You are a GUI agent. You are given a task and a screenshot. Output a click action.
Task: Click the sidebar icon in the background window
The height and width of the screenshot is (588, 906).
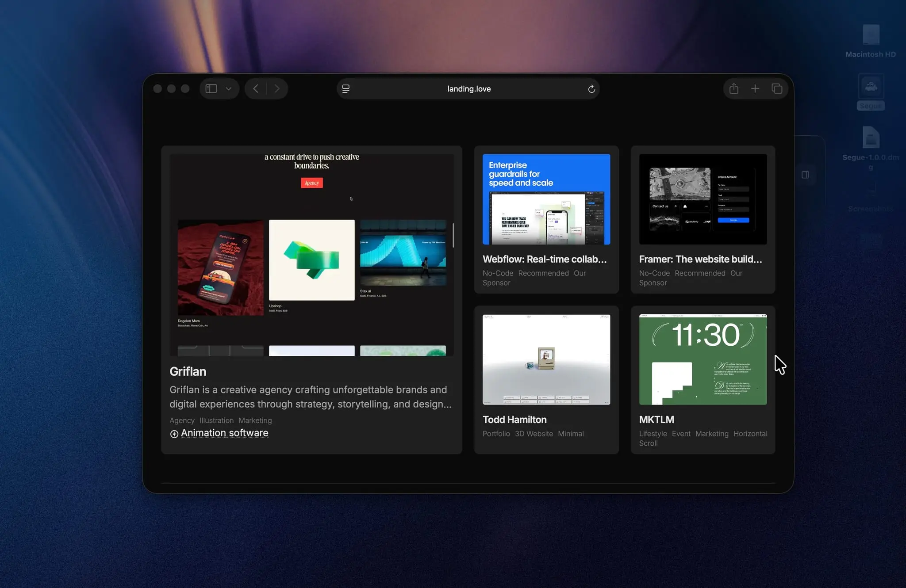click(x=805, y=175)
